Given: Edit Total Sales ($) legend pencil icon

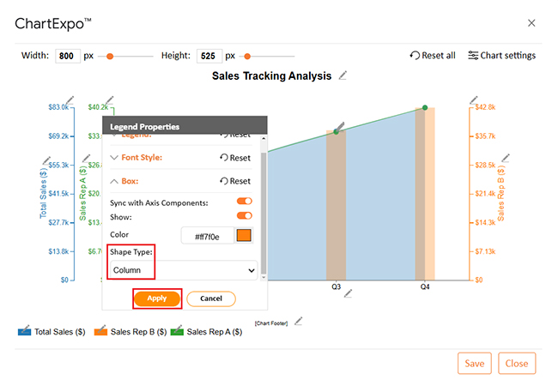Looking at the screenshot, I should (x=25, y=328).
